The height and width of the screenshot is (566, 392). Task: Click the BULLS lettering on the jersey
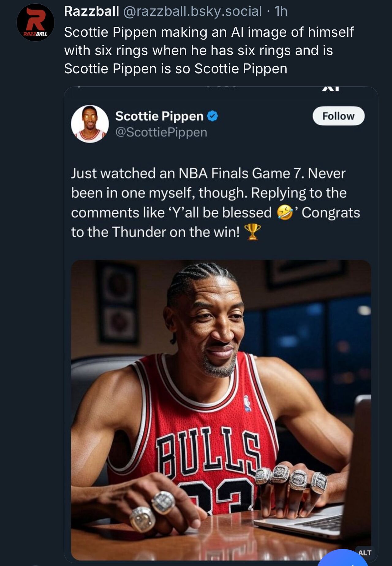(x=208, y=451)
